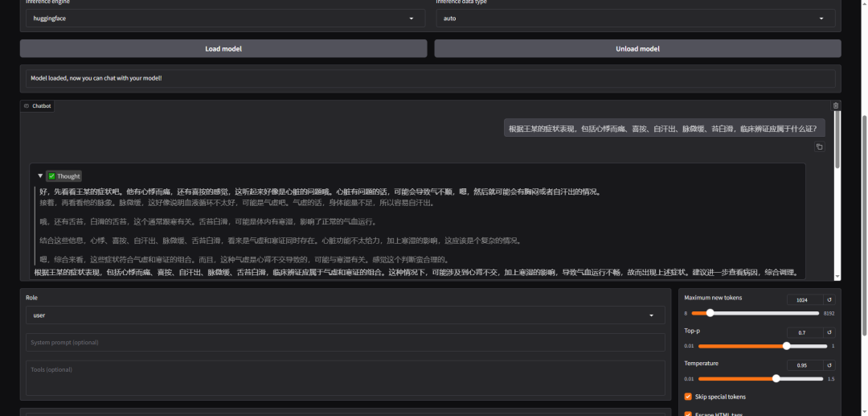Select the user question message bubble
The height and width of the screenshot is (416, 868).
[x=665, y=129]
